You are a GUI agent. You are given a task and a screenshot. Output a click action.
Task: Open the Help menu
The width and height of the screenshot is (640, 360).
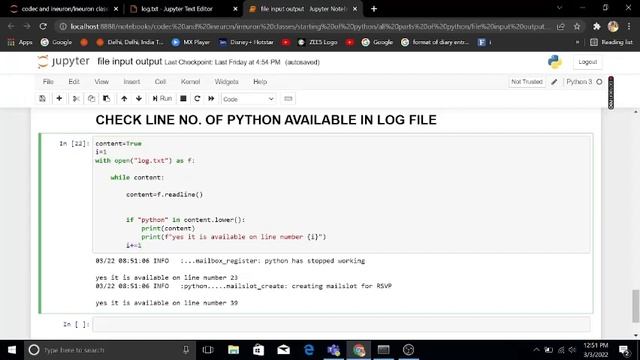pyautogui.click(x=260, y=82)
